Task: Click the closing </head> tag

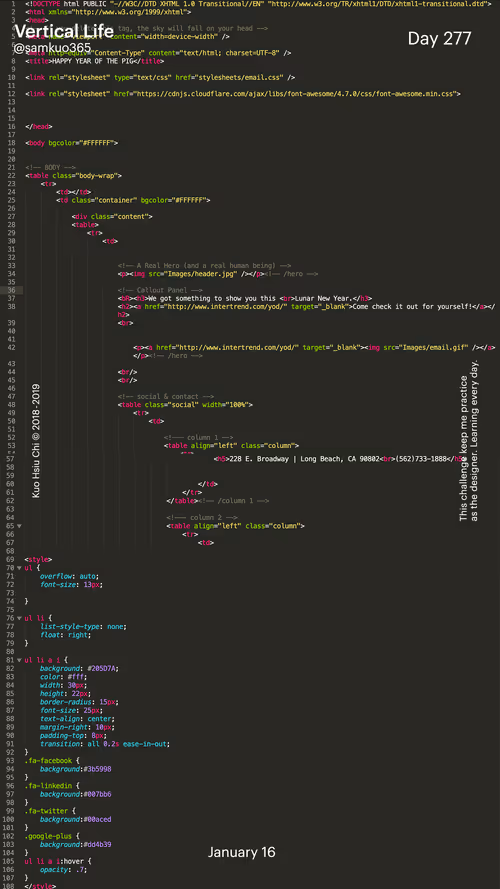Action: (x=39, y=126)
